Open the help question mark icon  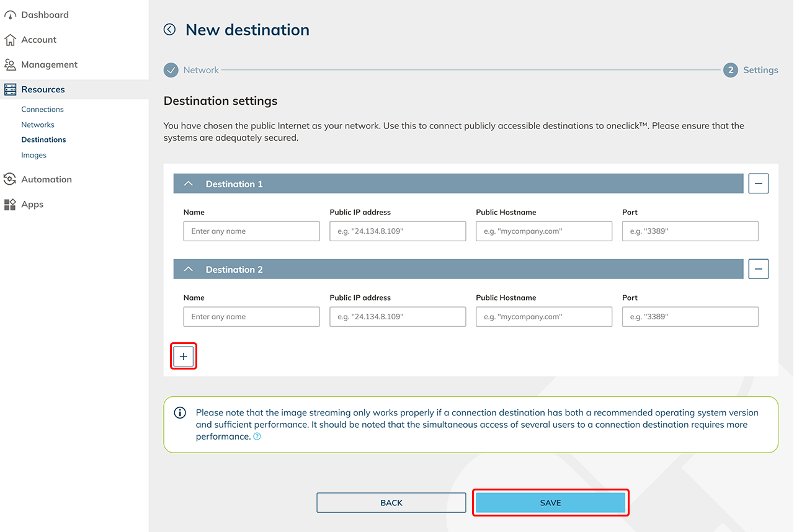(257, 437)
